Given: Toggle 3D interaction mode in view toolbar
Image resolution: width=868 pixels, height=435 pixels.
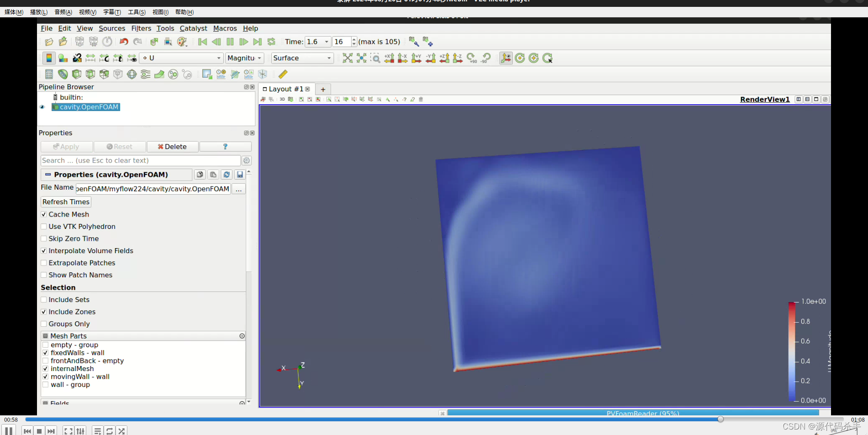Looking at the screenshot, I should (282, 99).
